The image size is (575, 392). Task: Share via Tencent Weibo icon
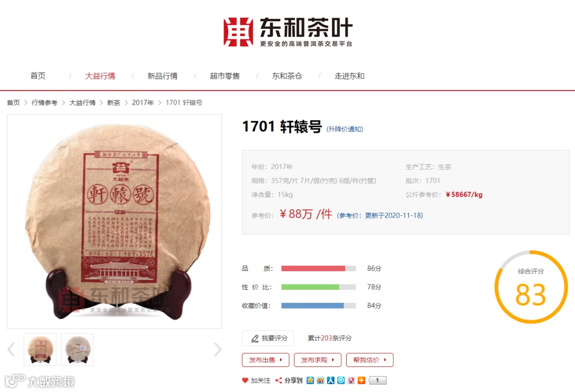341,380
